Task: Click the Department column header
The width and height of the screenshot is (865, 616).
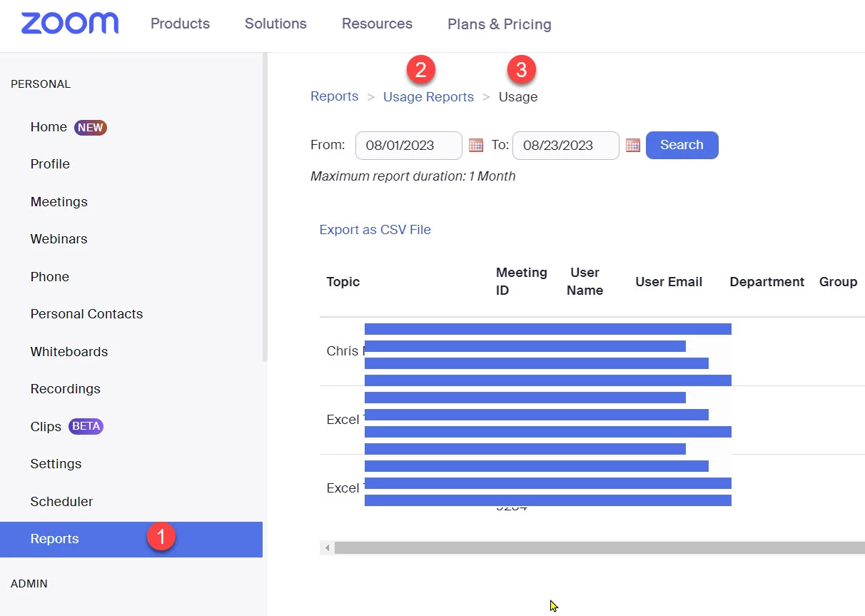Action: coord(767,282)
